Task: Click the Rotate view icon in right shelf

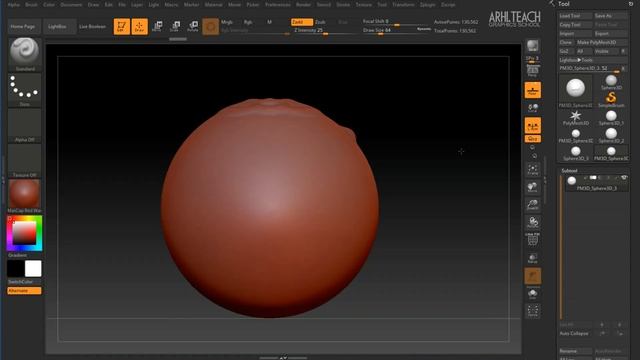Action: point(533,223)
